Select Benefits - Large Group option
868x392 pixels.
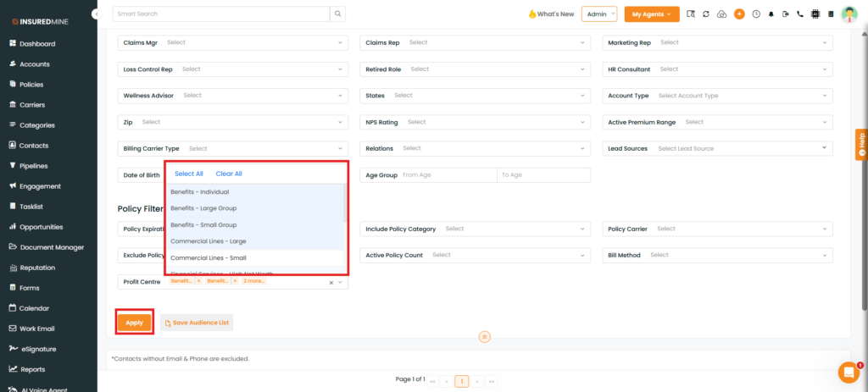[x=203, y=208]
